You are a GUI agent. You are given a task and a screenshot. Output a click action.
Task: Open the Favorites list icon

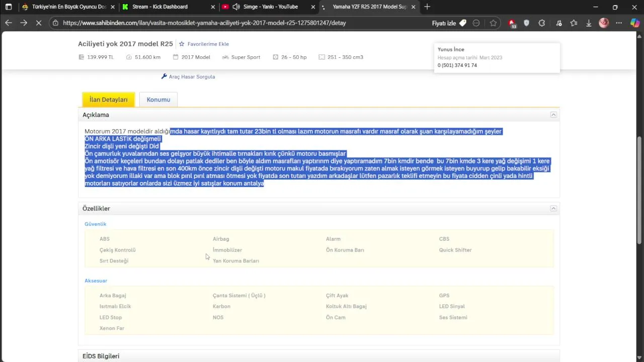pos(574,23)
